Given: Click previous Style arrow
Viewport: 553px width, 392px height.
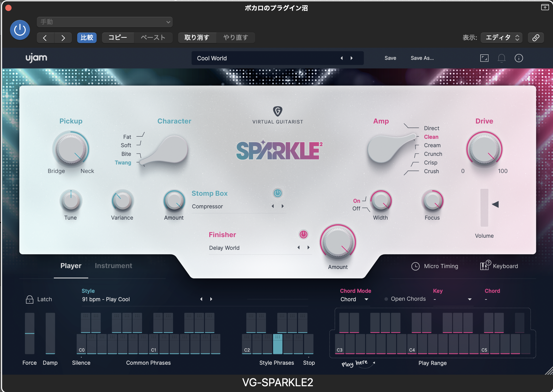Looking at the screenshot, I should [201, 299].
